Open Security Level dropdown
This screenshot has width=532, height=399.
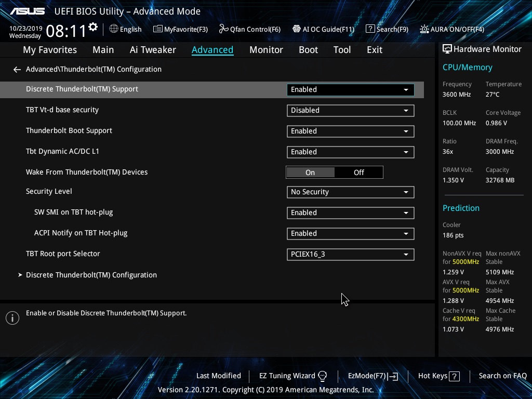pyautogui.click(x=351, y=192)
